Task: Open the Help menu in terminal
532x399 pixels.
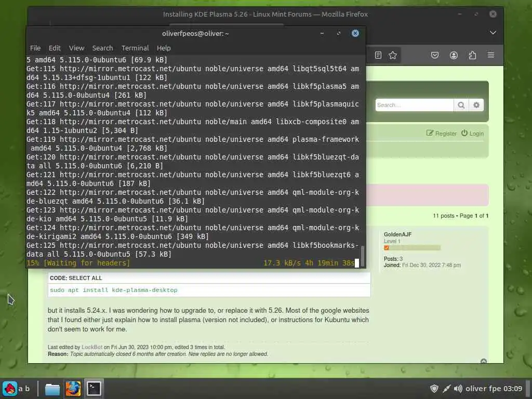Action: click(x=164, y=48)
